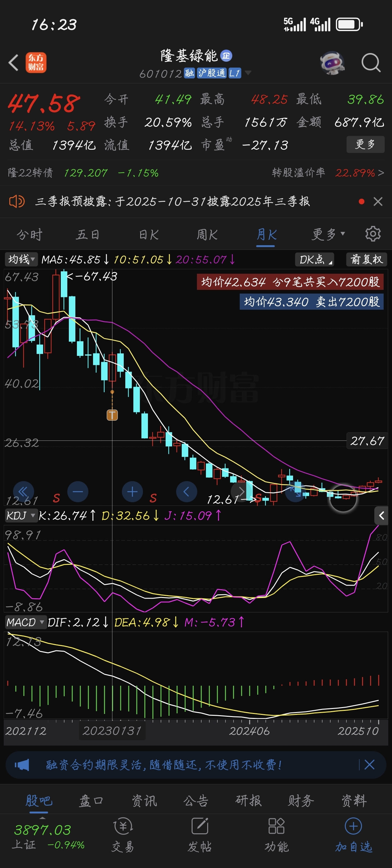
Task: Open 资讯 bottom tab
Action: coord(144,800)
